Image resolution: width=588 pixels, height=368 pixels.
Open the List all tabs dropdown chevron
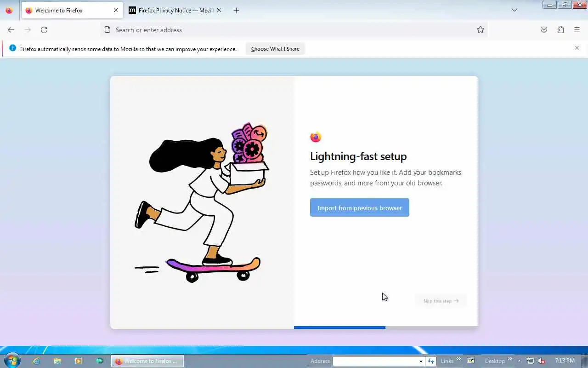(514, 10)
